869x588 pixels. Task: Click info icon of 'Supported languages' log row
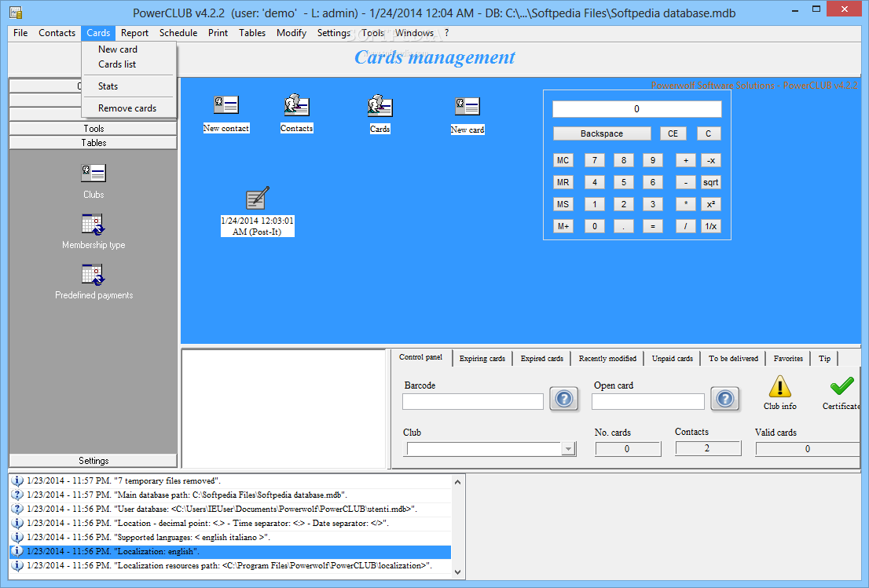pyautogui.click(x=17, y=537)
